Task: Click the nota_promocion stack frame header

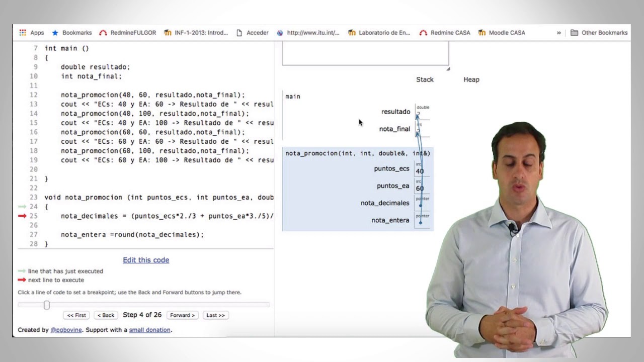Action: [x=358, y=153]
